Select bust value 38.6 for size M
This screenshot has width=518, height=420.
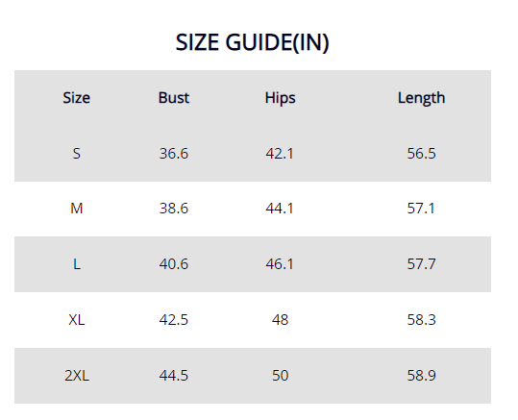[x=174, y=209]
